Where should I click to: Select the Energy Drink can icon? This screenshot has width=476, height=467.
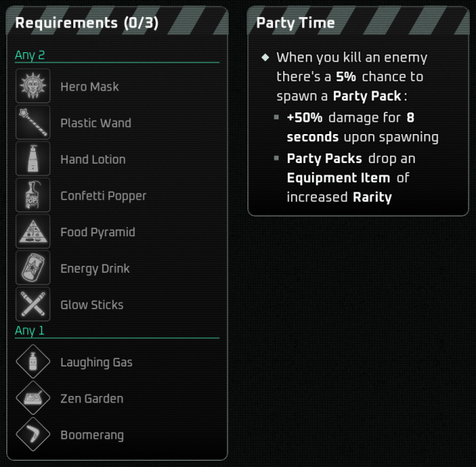[33, 268]
